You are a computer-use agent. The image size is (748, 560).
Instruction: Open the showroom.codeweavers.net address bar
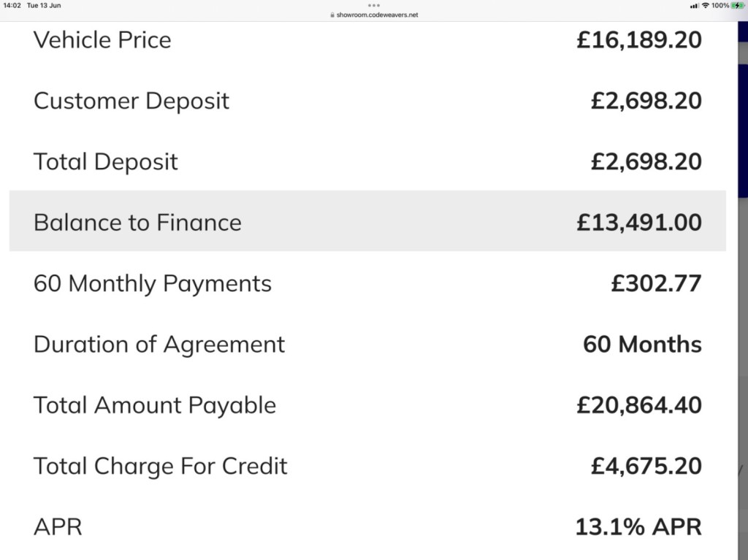(x=374, y=15)
